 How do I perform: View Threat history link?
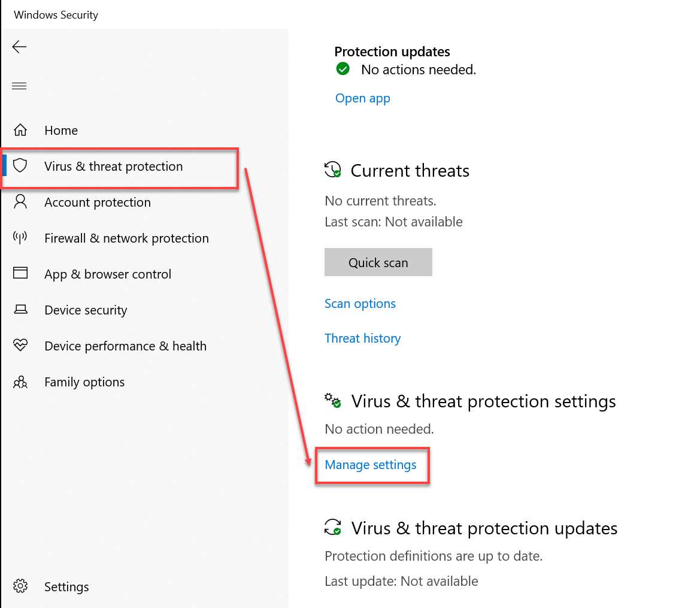[362, 338]
